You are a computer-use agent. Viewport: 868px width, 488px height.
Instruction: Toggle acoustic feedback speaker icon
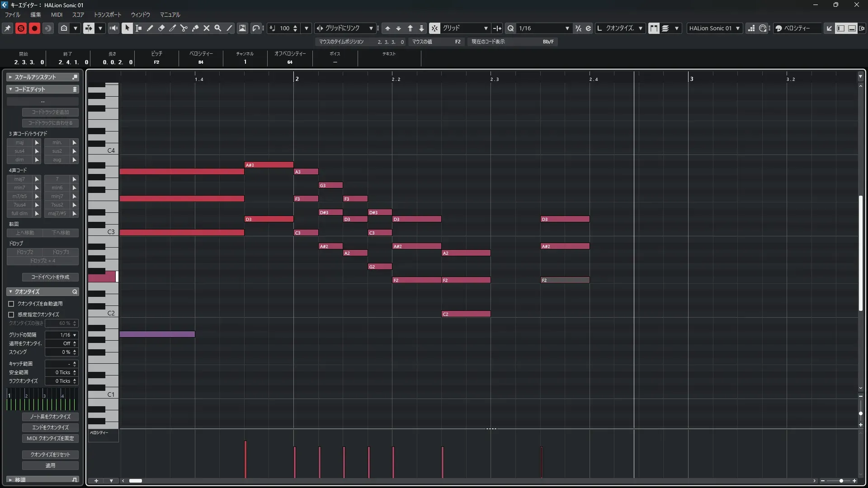[113, 28]
